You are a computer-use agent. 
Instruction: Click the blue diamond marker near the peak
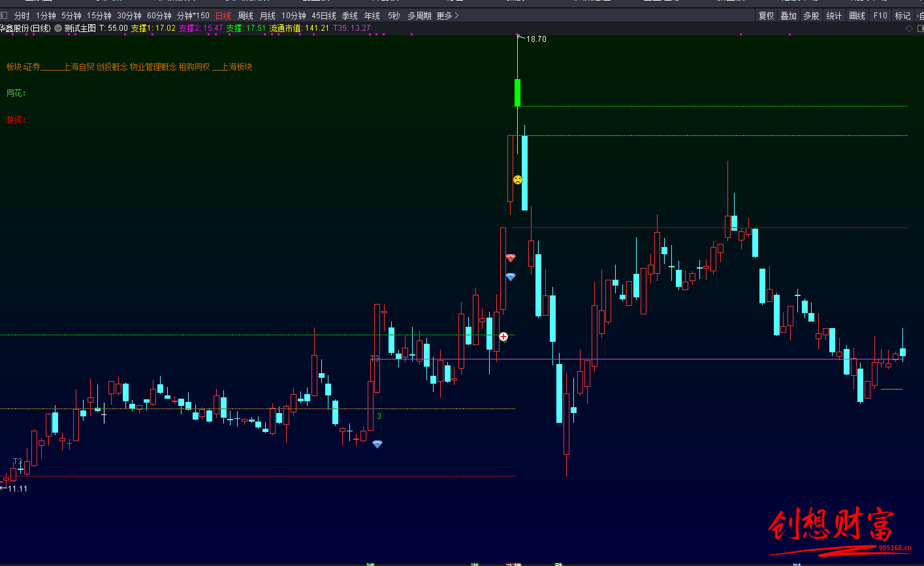click(511, 277)
